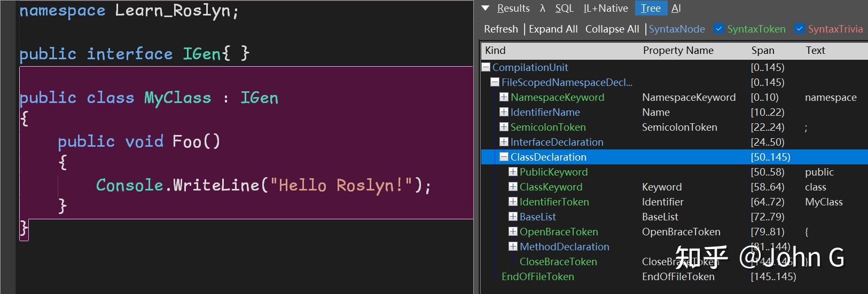Screen dimensions: 868x294
Task: Select the CompilationUnit tree row
Action: [674, 67]
